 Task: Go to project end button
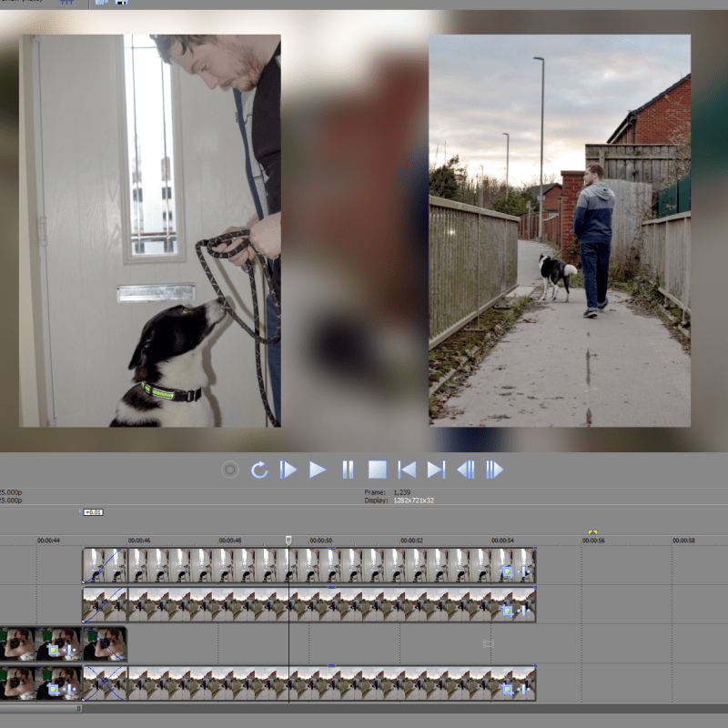click(437, 470)
